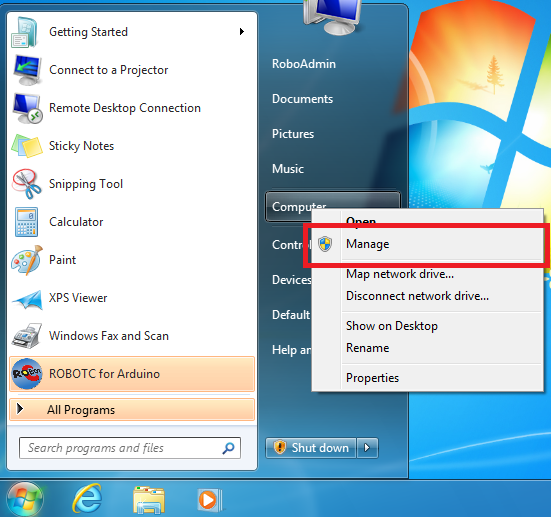551x517 pixels.
Task: Launch ROBOTC for Arduino from its icon
Action: coord(27,374)
